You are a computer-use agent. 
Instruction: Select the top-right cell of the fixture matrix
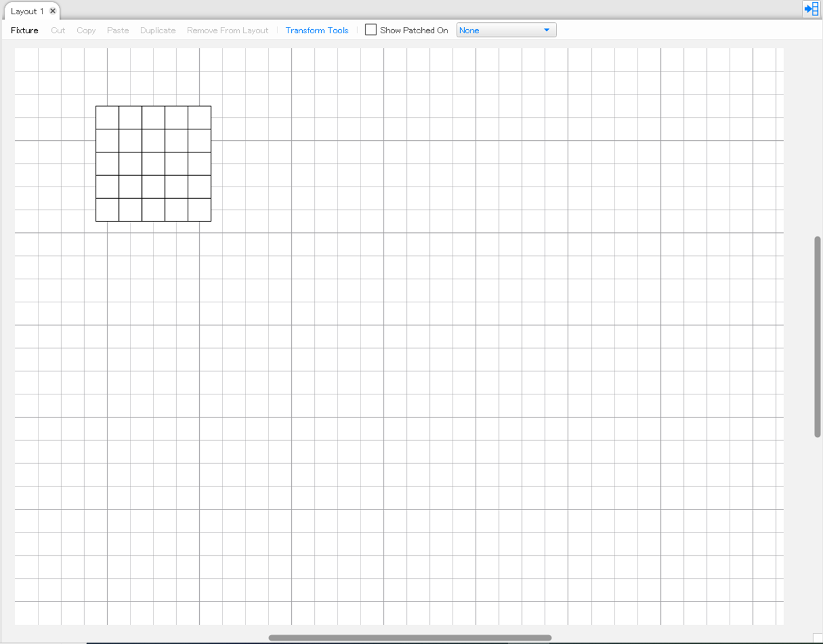coord(200,118)
